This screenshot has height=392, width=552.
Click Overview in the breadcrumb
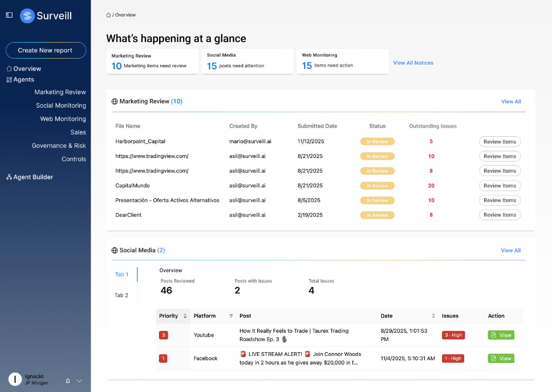click(x=125, y=15)
